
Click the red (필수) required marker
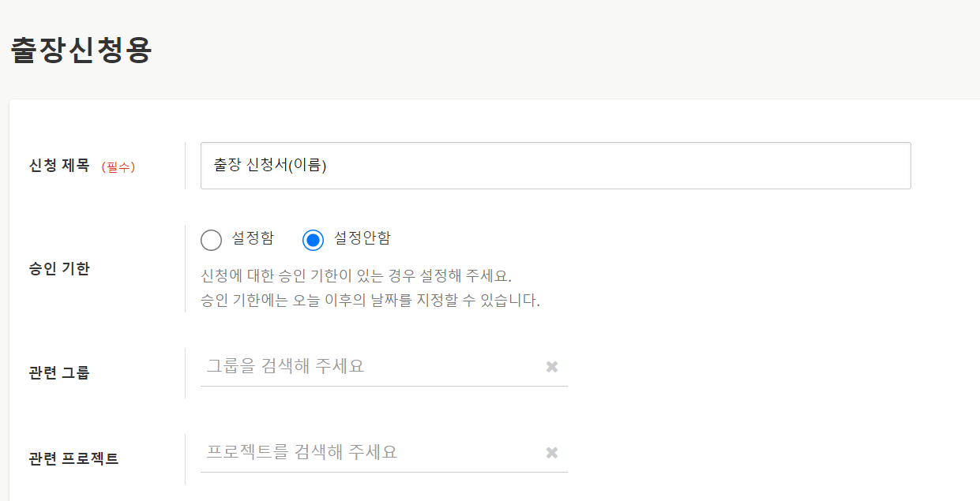tap(118, 167)
